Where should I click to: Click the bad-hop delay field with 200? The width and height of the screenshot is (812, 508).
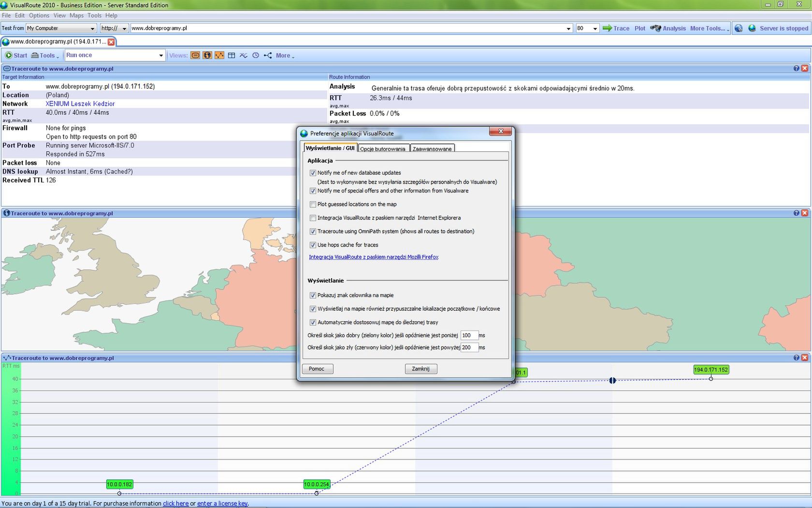pos(469,347)
